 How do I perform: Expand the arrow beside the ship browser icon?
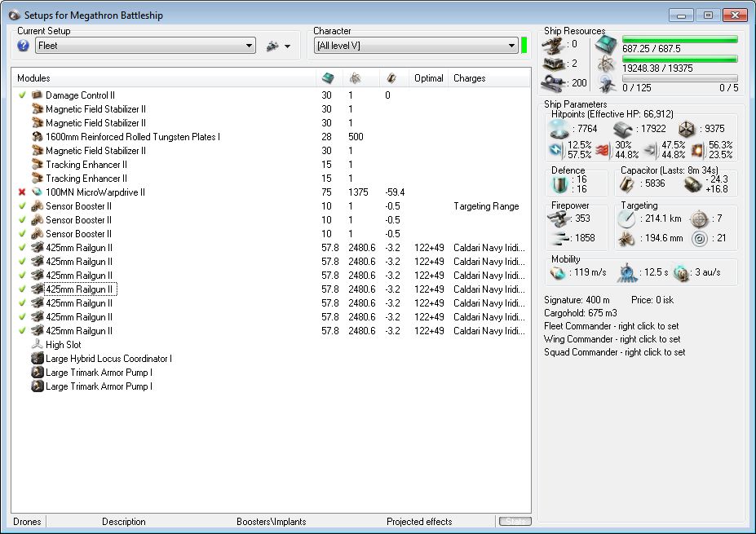click(288, 46)
